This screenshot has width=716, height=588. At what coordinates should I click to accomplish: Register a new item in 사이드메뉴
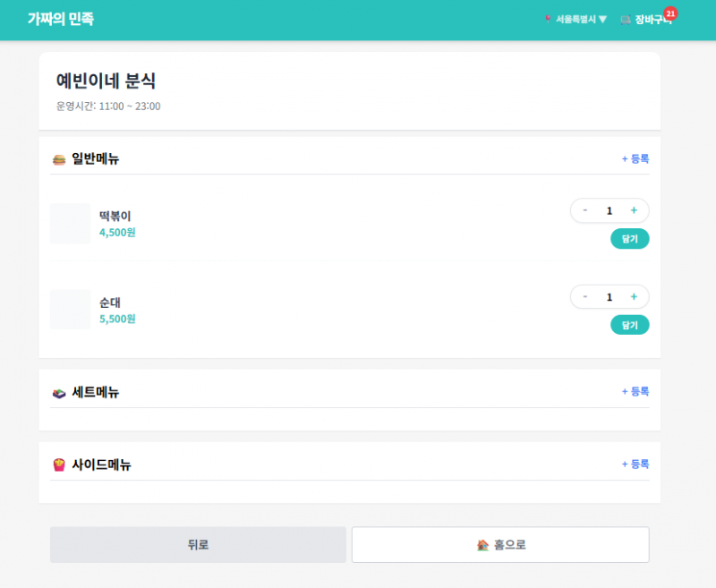tap(635, 464)
